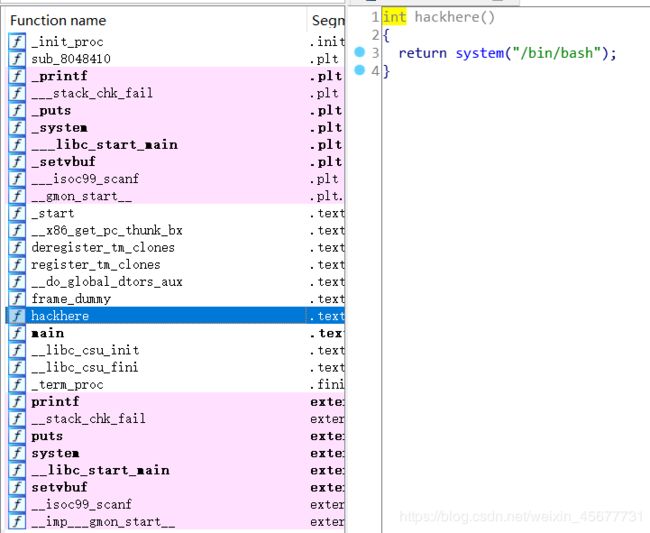Click hackhere() name in pseudocode
650x533 pixels.
[x=455, y=17]
